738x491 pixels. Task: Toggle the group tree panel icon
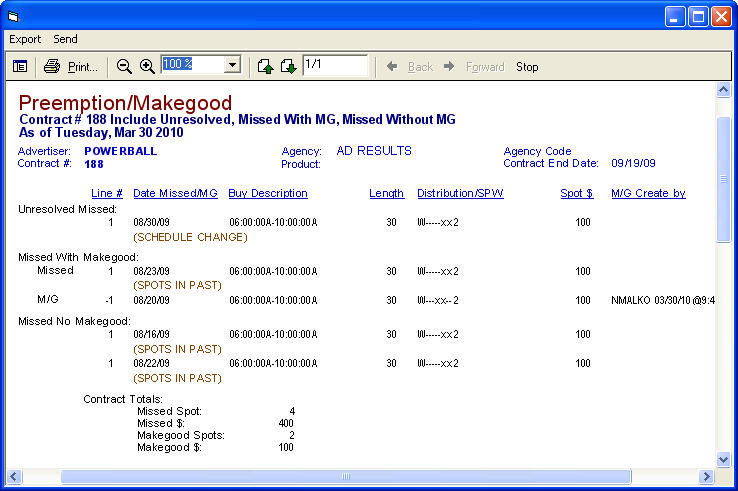[x=20, y=66]
